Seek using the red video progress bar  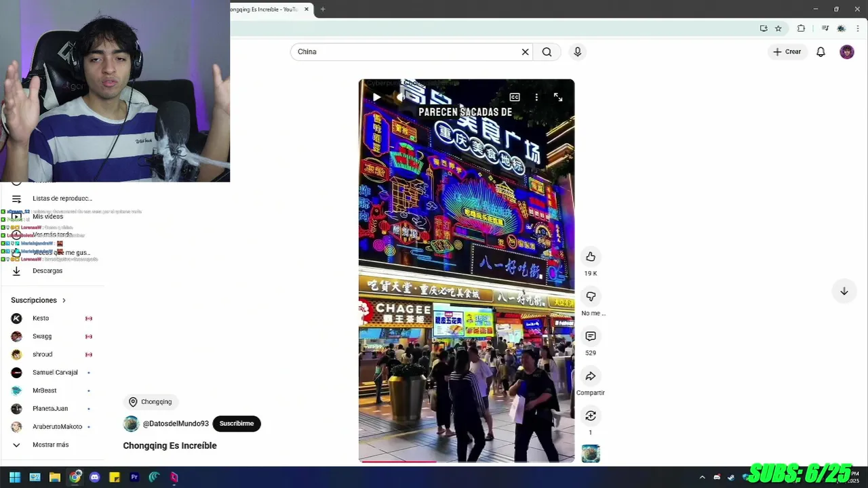coord(467,462)
